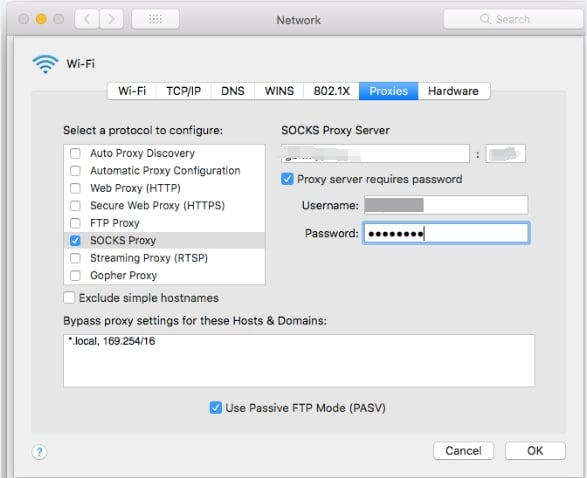Select the Web Proxy (HTTP) row label

pyautogui.click(x=135, y=188)
